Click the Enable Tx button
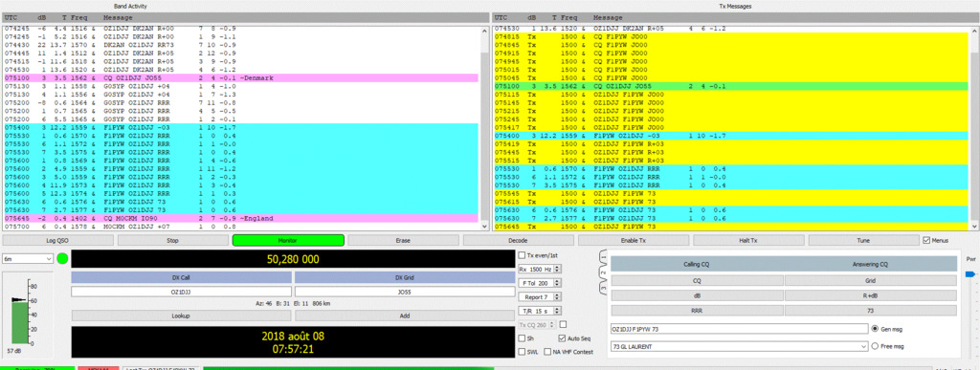 point(634,240)
